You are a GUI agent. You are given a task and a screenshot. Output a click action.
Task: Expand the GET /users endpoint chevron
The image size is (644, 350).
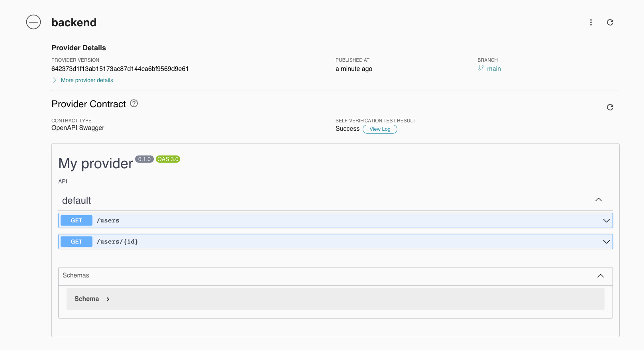607,220
